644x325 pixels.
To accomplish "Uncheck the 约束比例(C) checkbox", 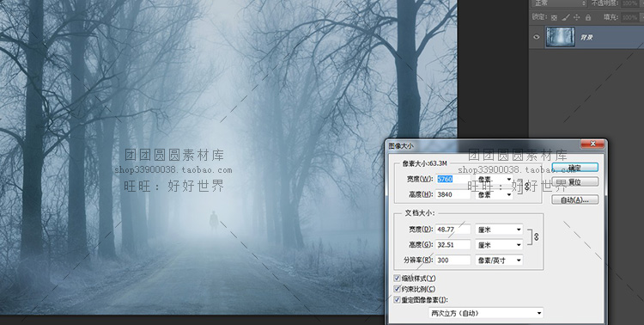I will (397, 289).
